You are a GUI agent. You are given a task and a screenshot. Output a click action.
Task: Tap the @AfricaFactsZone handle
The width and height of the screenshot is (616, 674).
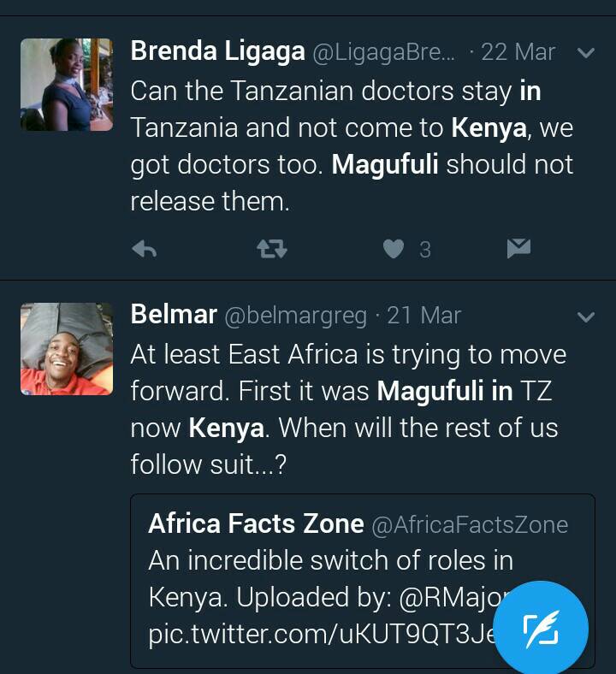[x=470, y=524]
